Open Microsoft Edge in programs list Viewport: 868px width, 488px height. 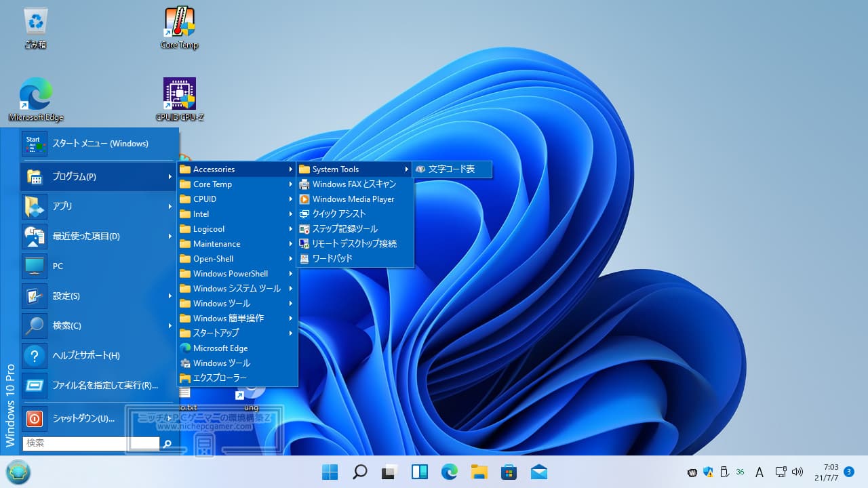pos(237,348)
